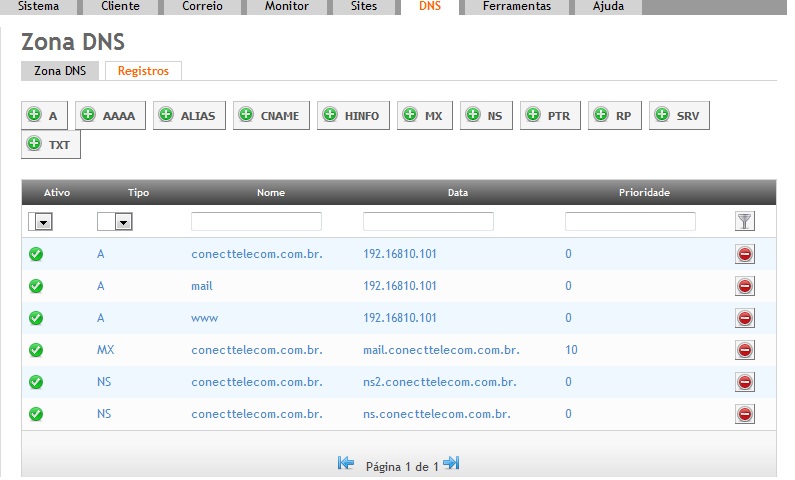Viewport: 795px width, 480px height.
Task: Focus the Prioridade filter field
Action: (630, 221)
